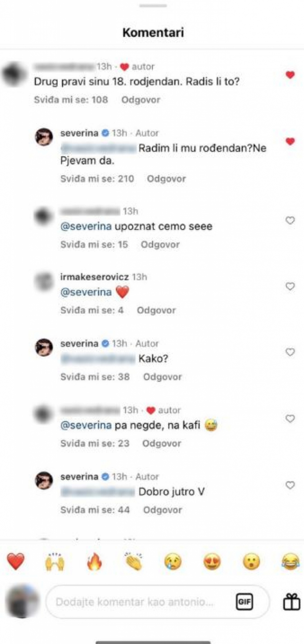Tap the surprised face quick-reaction emoji
Image resolution: width=304 pixels, height=644 pixels.
point(252,562)
